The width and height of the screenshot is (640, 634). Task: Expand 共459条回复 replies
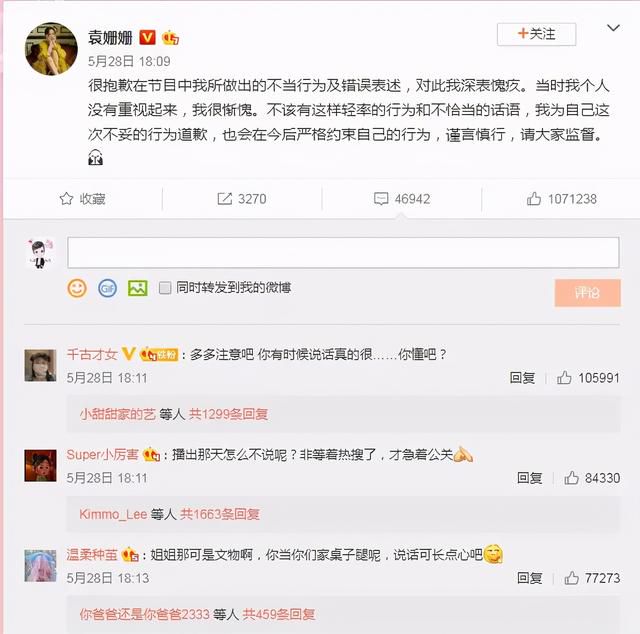(x=279, y=614)
